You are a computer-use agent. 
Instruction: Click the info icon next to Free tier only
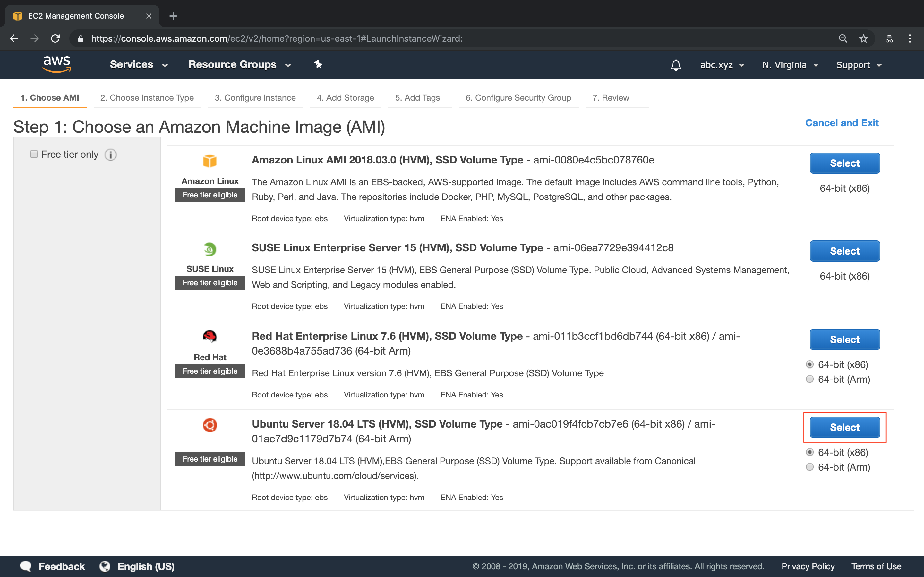coord(110,155)
